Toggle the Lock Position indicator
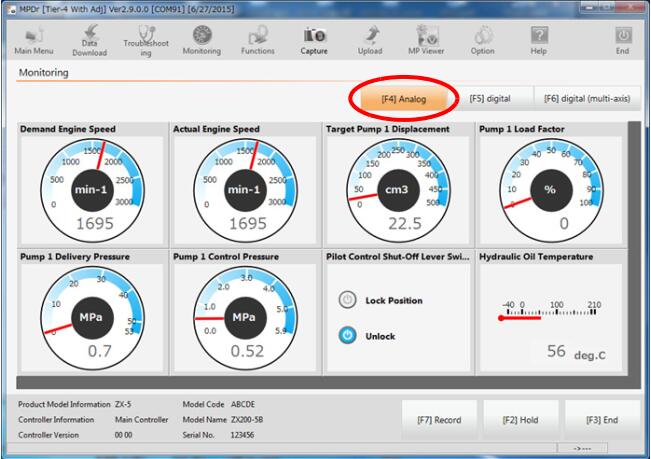 point(348,300)
